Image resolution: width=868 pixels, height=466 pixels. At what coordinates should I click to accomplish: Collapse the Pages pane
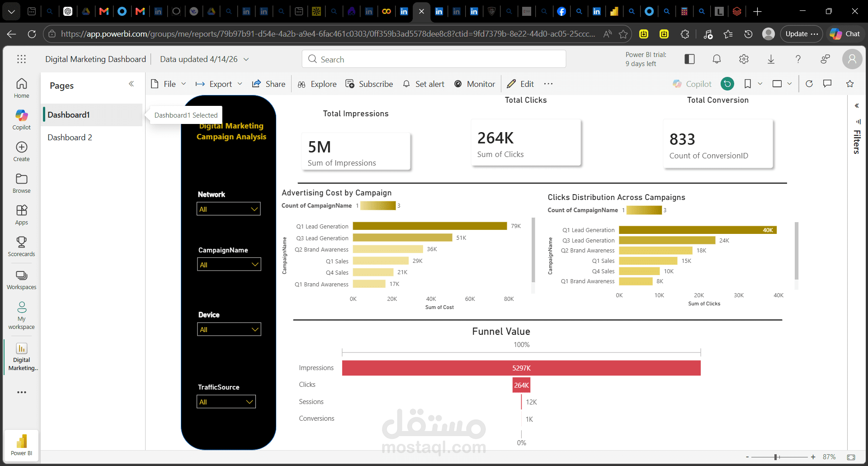tap(132, 84)
